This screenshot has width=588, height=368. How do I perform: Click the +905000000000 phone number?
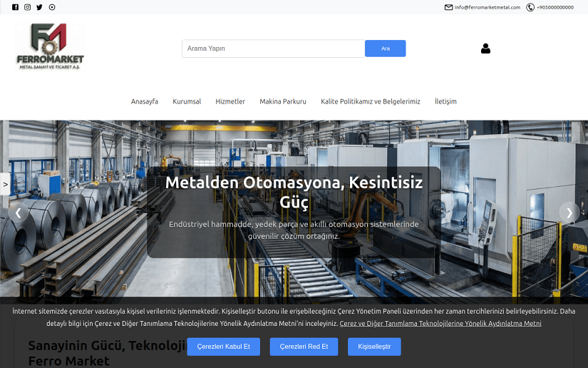555,7
